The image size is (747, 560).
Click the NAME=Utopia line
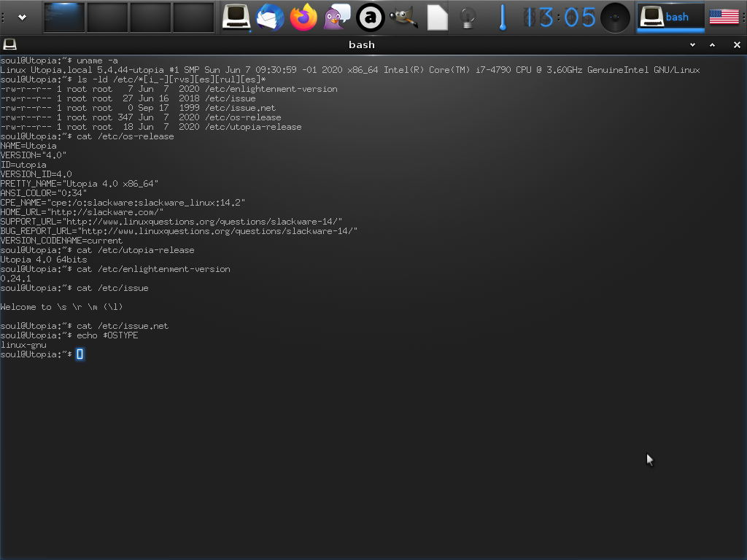pos(28,146)
